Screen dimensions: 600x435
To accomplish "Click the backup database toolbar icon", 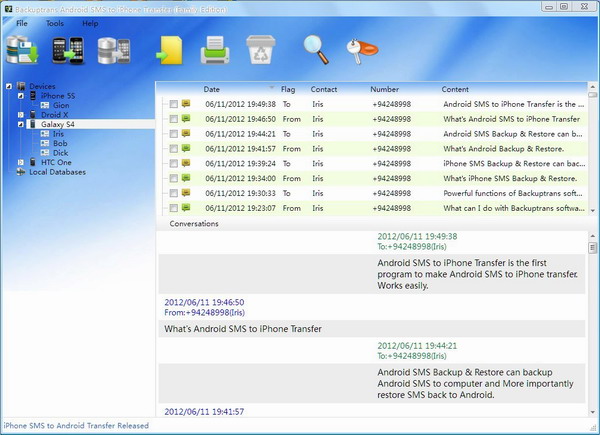I will [x=22, y=50].
